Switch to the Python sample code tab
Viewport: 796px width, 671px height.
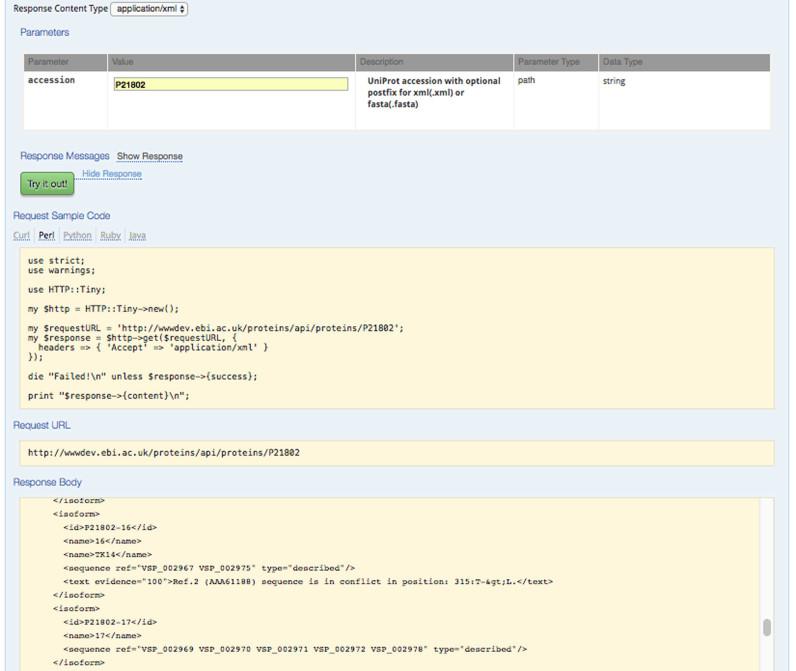point(77,236)
